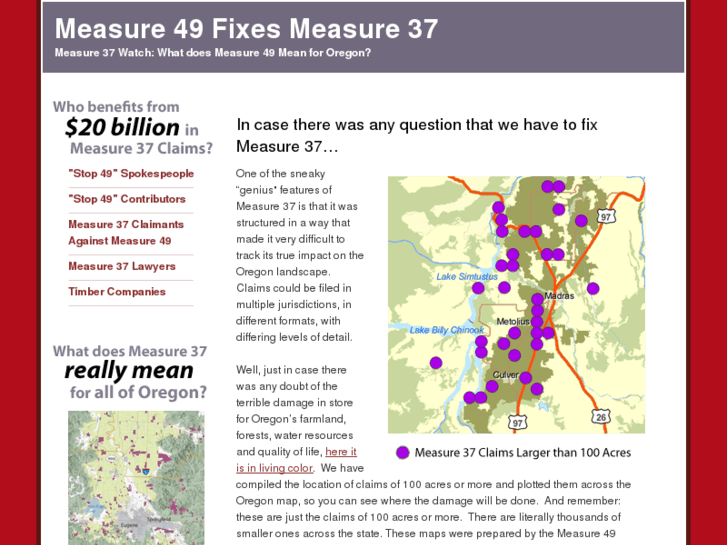727x545 pixels.
Task: Click the Lake Billy Chinook label
Action: point(447,330)
